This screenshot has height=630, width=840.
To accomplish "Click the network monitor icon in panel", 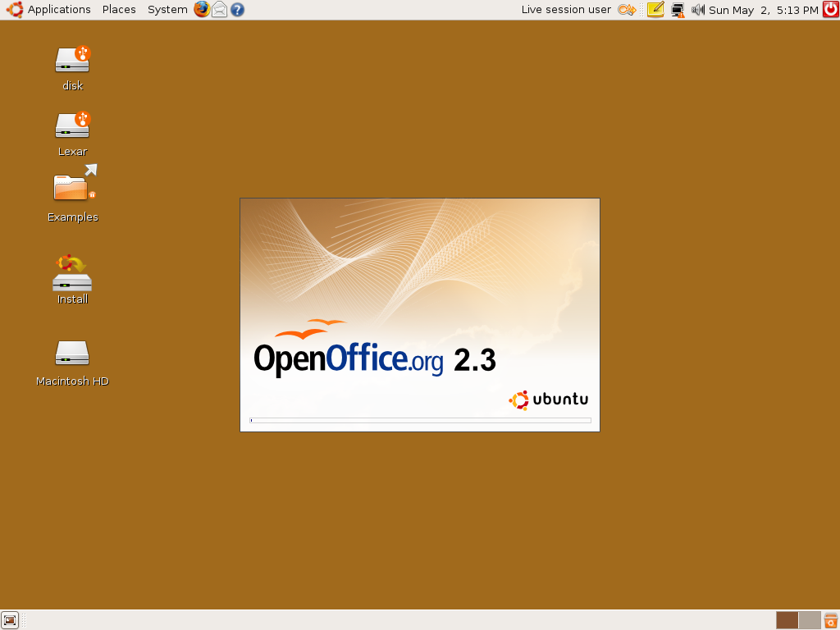I will 678,10.
